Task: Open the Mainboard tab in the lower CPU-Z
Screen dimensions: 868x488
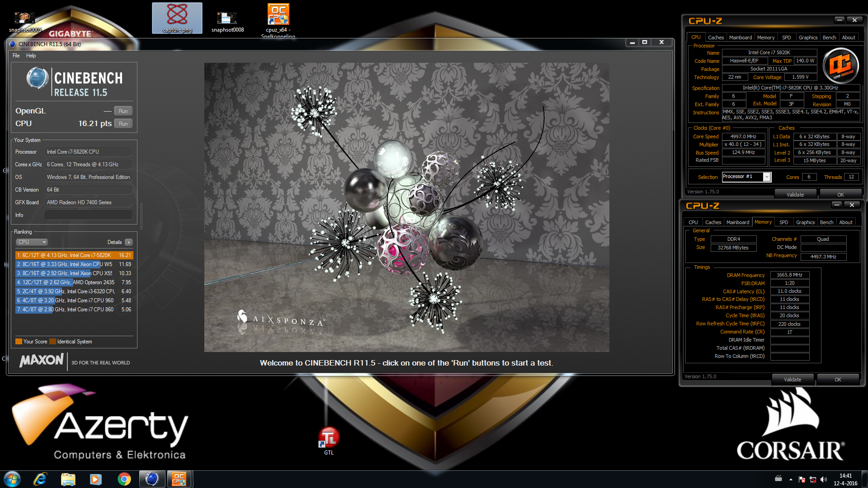Action: 738,222
